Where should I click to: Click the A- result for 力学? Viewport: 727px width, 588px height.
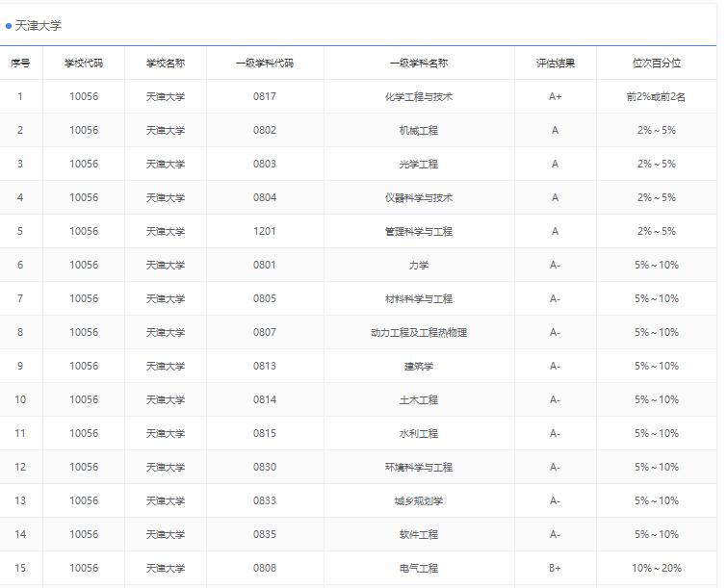pyautogui.click(x=555, y=265)
